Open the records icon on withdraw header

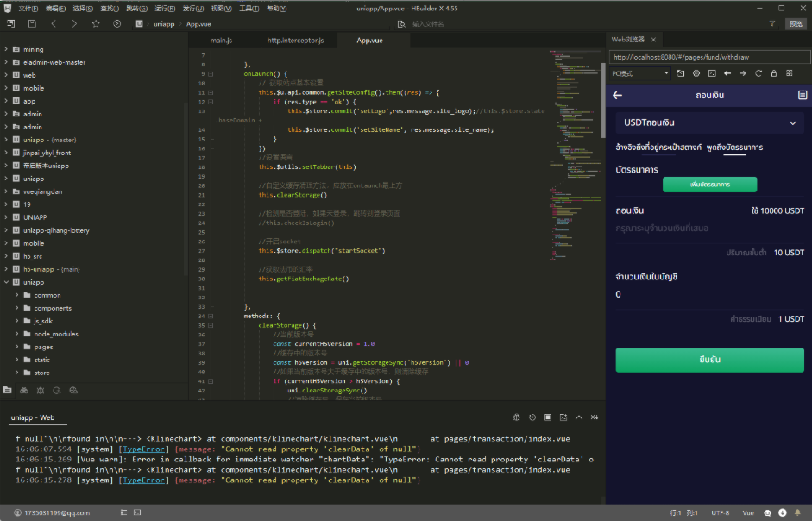click(803, 95)
